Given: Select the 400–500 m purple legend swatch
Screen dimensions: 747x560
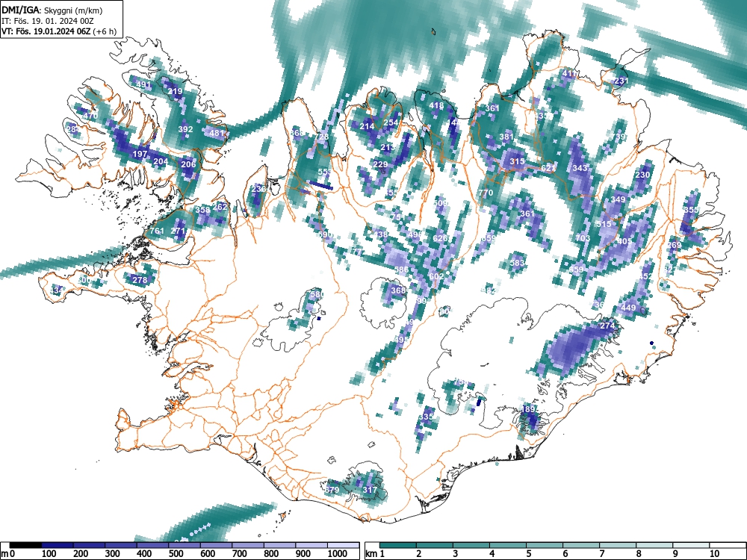Looking at the screenshot, I should 152,545.
